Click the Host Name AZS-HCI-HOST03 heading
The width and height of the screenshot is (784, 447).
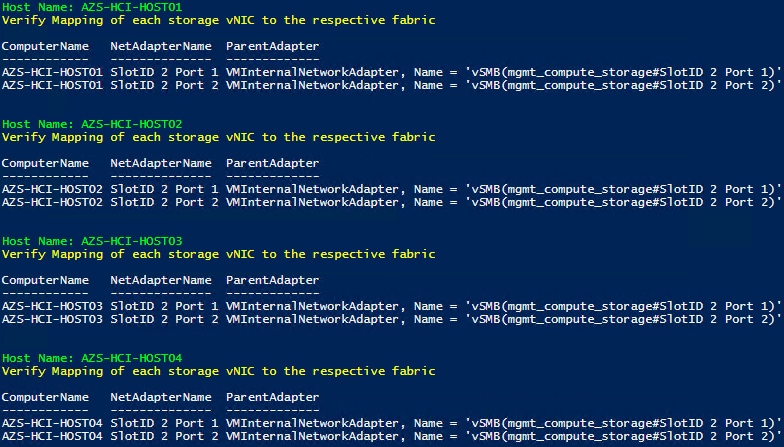click(92, 241)
